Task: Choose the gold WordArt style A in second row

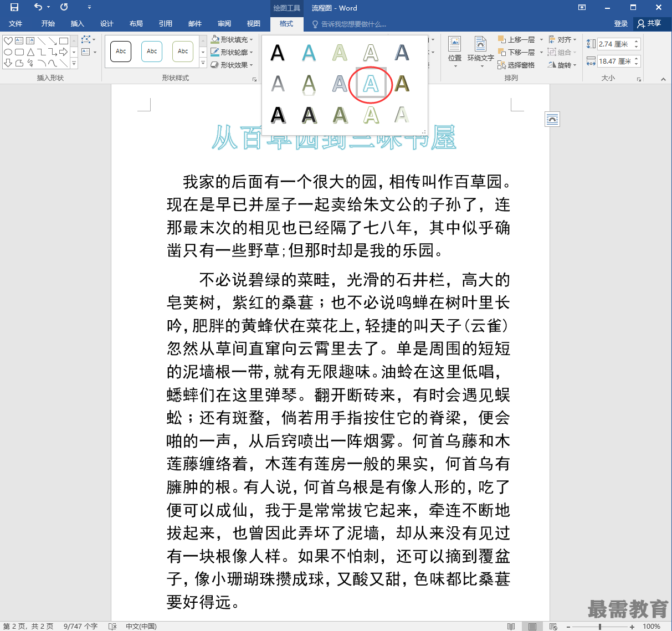Action: 402,84
